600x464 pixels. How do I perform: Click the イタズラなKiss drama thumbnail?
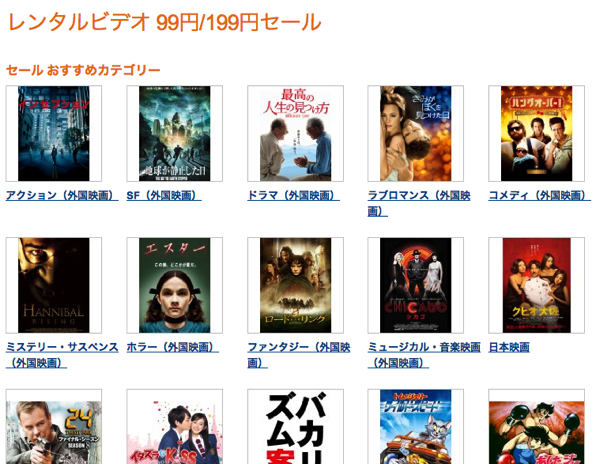174,432
